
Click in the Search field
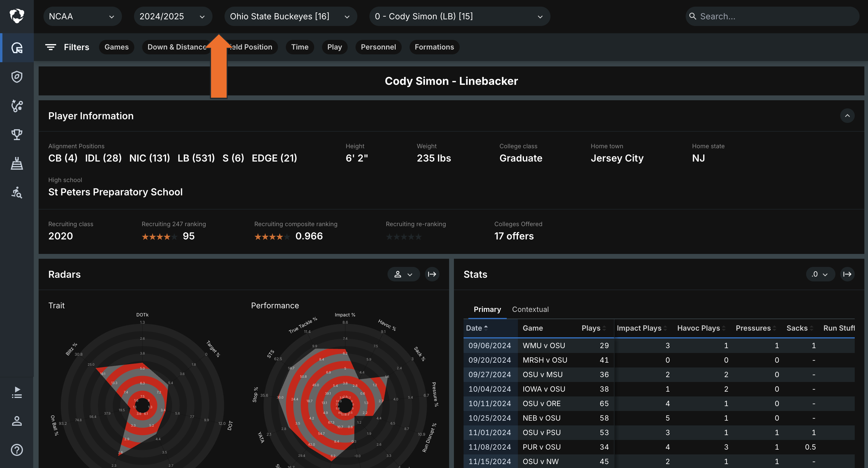click(772, 16)
